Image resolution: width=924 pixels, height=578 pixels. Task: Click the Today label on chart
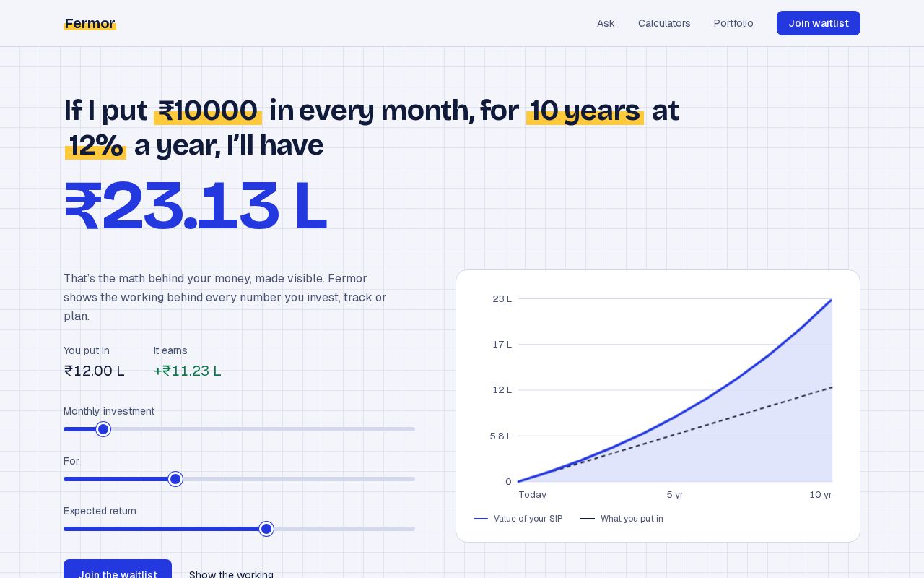(x=533, y=494)
